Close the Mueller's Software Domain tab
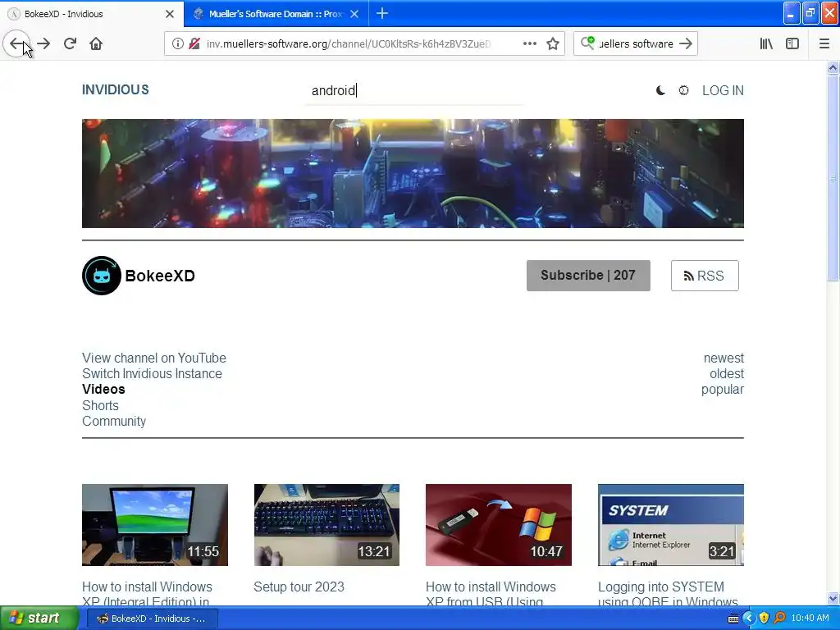The image size is (840, 630). (x=354, y=14)
